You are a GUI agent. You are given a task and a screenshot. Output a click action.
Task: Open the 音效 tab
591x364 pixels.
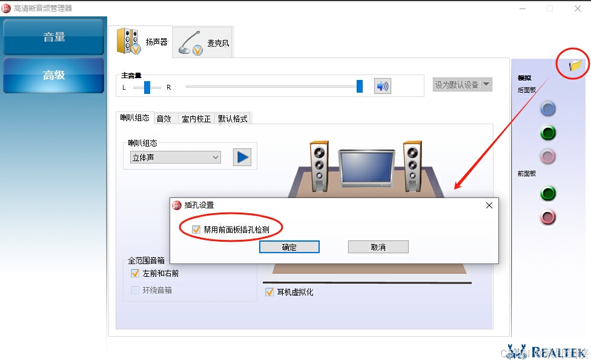pyautogui.click(x=164, y=119)
